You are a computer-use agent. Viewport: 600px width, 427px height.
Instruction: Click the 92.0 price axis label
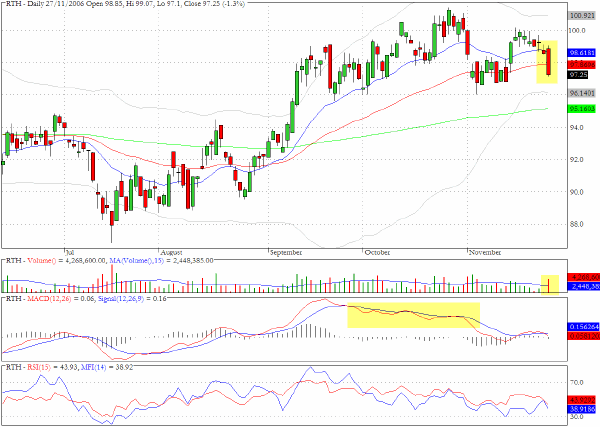(x=577, y=160)
